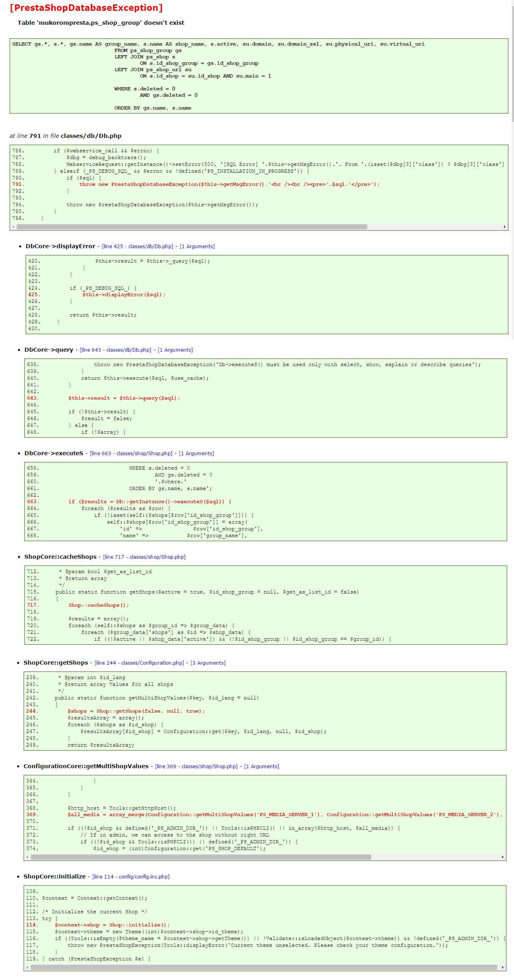This screenshot has height=980, width=514.
Task: Click the "FROM ps_shop_group gs" SQL line
Action: (x=148, y=50)
